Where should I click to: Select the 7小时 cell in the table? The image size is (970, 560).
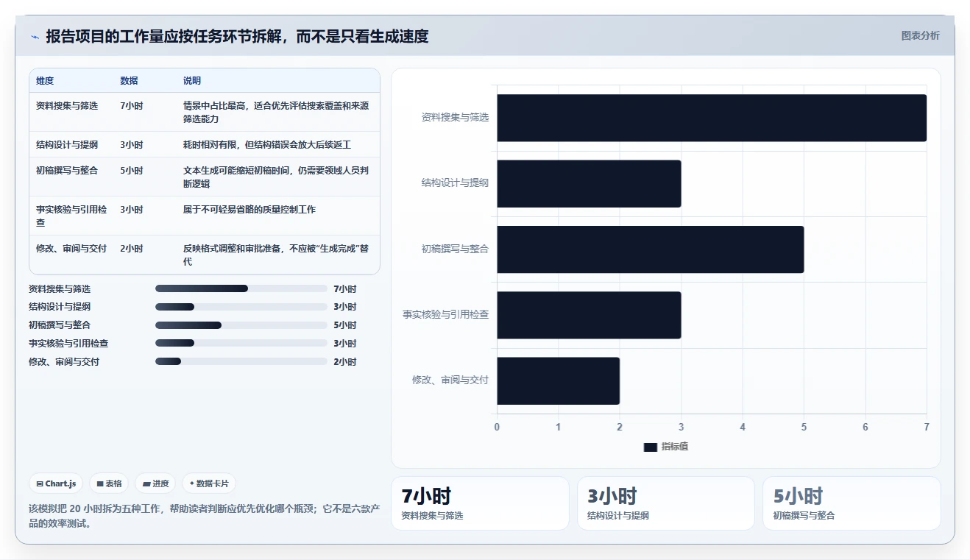(132, 105)
